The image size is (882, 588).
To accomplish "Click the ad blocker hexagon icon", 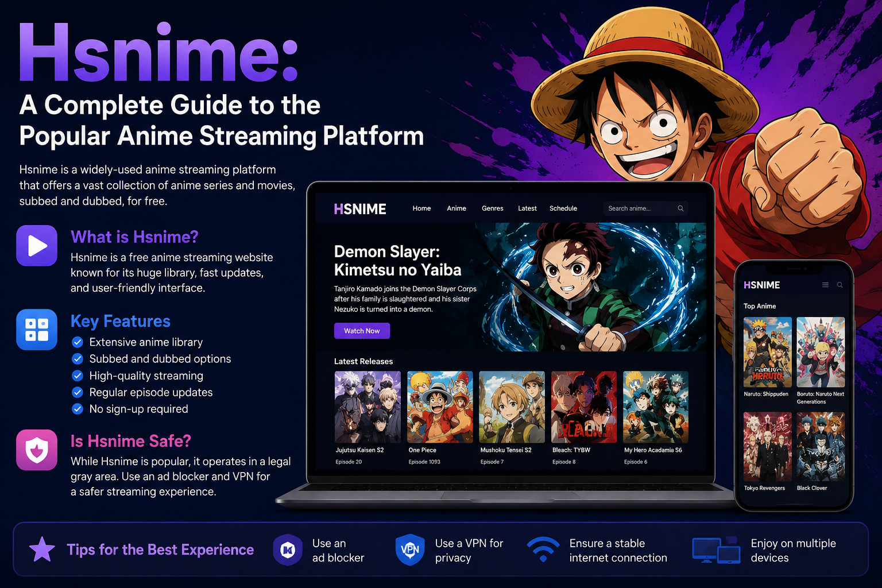I will (288, 550).
